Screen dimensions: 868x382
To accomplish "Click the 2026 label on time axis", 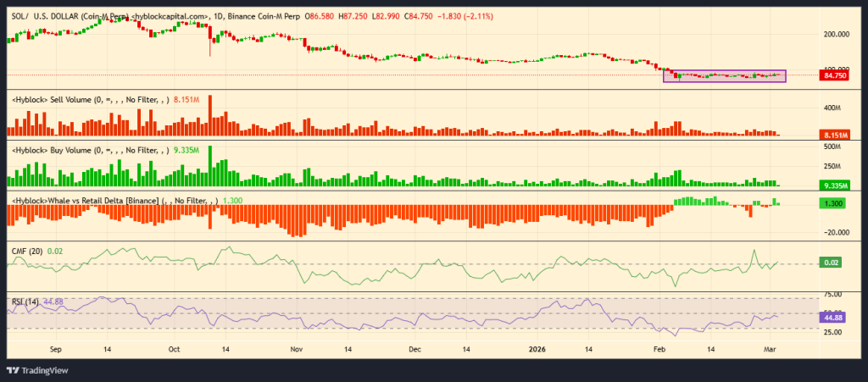I will click(538, 348).
